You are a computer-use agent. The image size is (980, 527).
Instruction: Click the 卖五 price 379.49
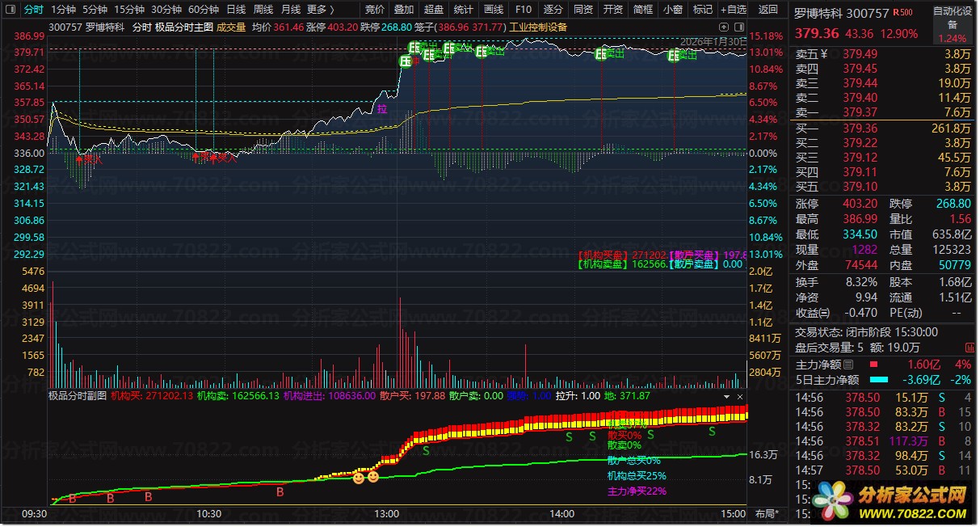coord(860,54)
